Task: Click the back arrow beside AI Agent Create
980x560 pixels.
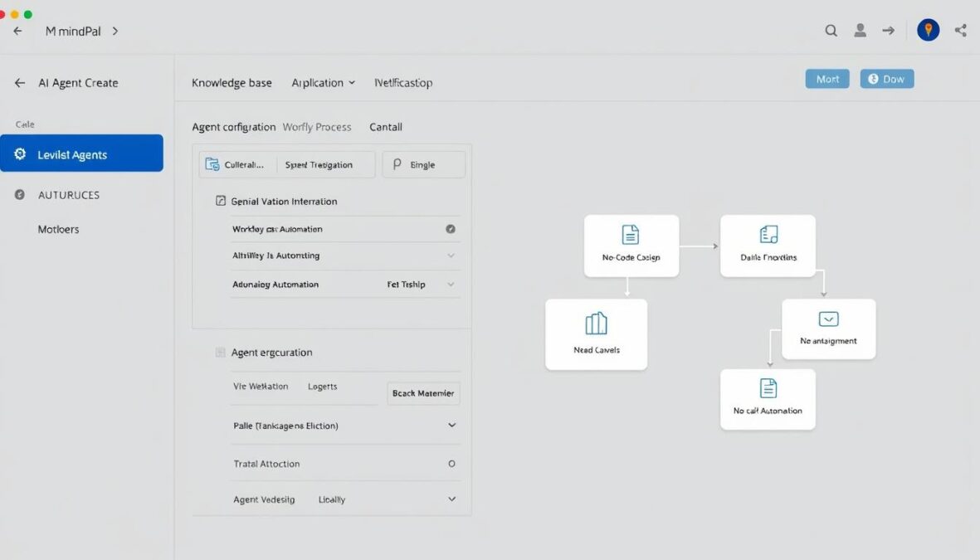Action: point(18,82)
